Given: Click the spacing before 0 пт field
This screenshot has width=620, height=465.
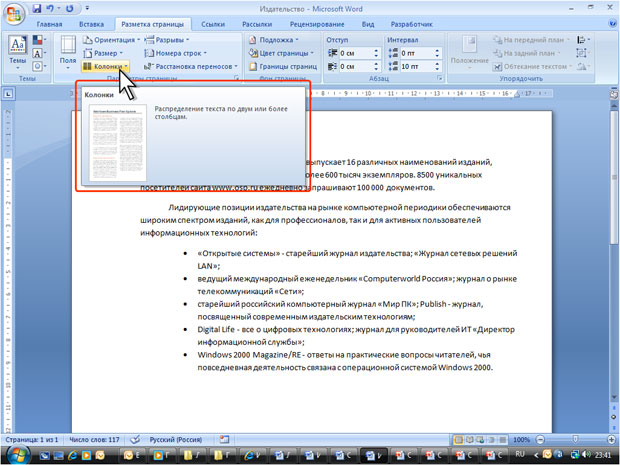Looking at the screenshot, I should [416, 53].
